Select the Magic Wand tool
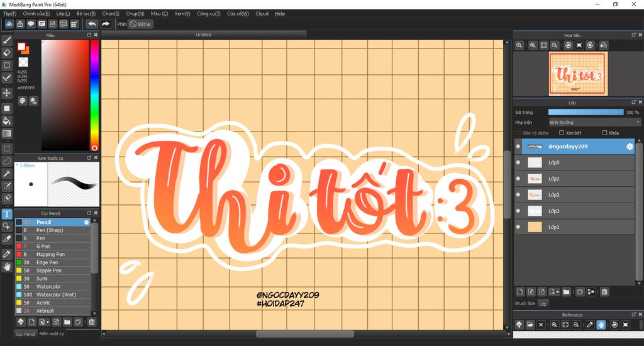This screenshot has height=346, width=644. [x=7, y=174]
